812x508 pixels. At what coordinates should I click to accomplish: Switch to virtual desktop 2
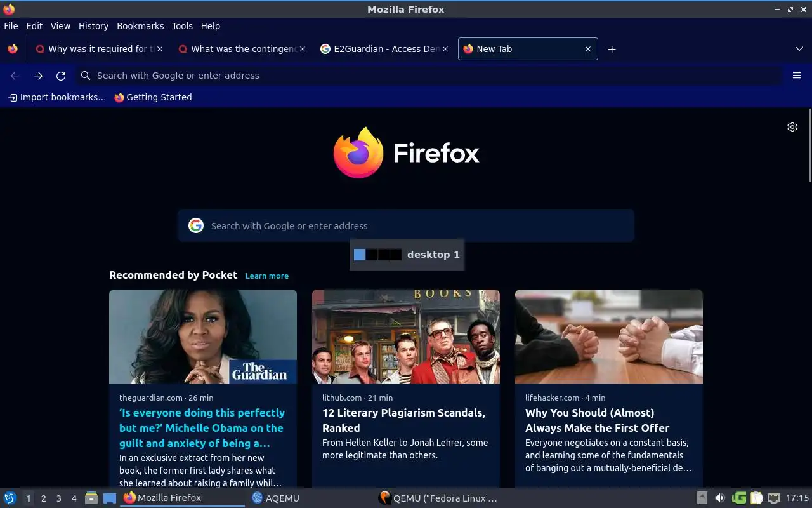pos(43,498)
